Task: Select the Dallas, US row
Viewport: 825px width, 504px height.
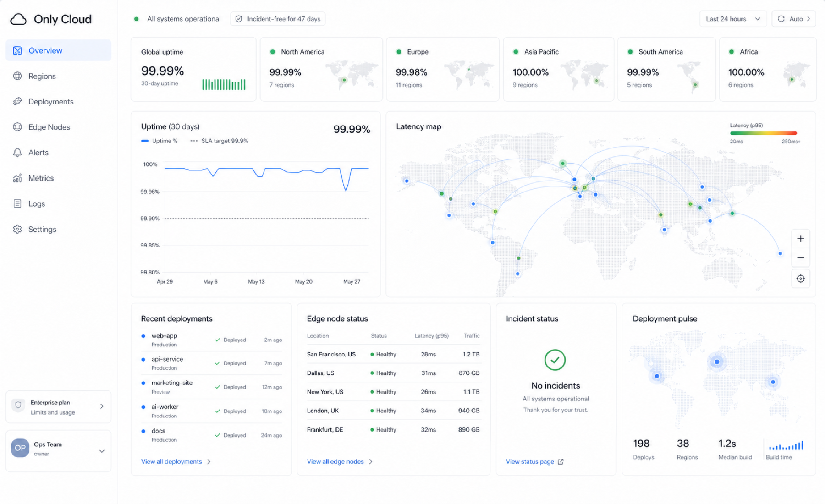Action: (x=394, y=373)
